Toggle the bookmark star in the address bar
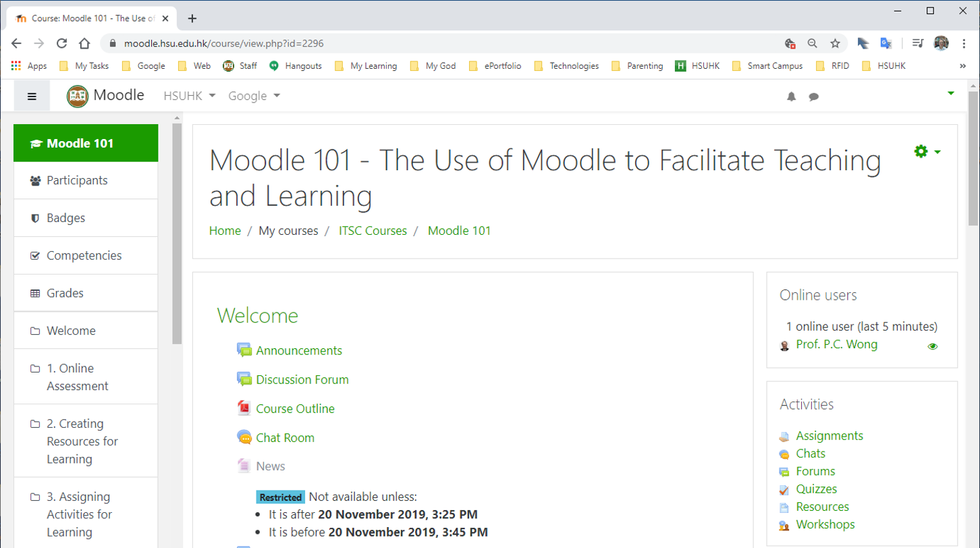Screen dimensions: 980x548 pos(836,42)
